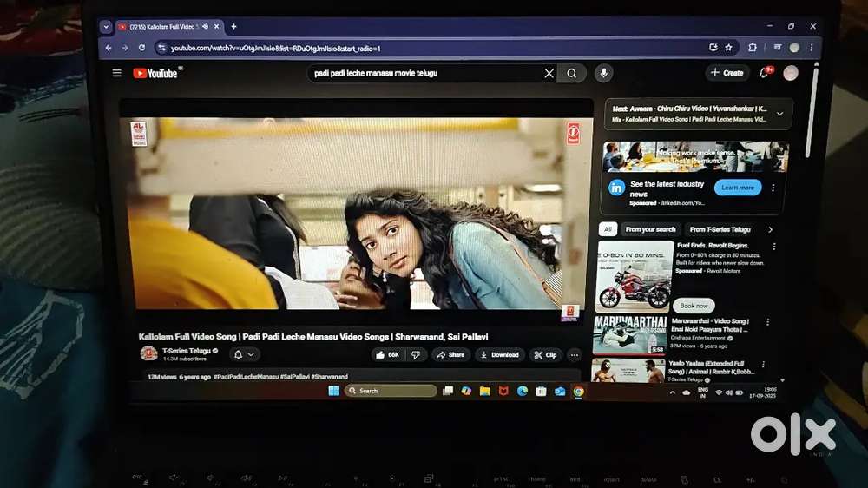Open the YouTube notifications bell
Screen dimensions: 868x488
765,73
